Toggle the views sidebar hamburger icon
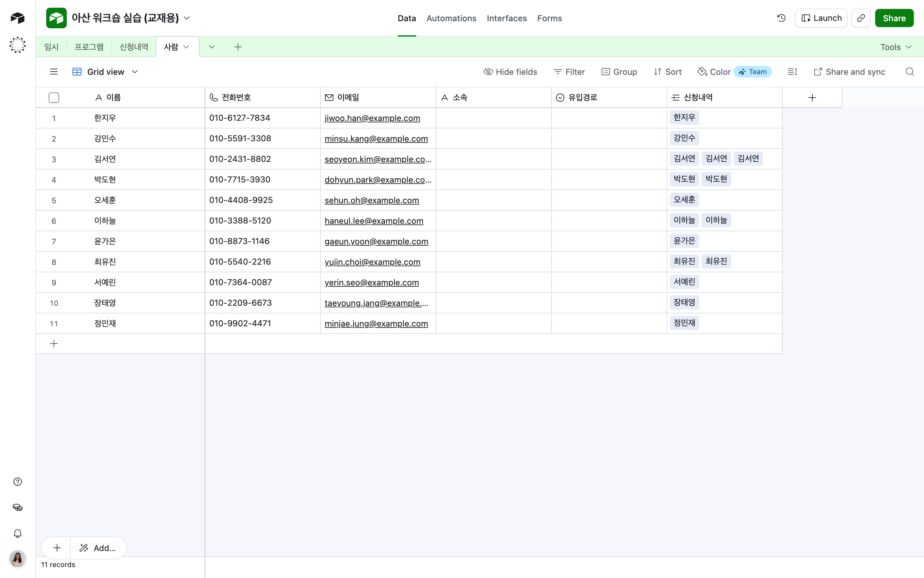This screenshot has height=578, width=924. (x=54, y=72)
